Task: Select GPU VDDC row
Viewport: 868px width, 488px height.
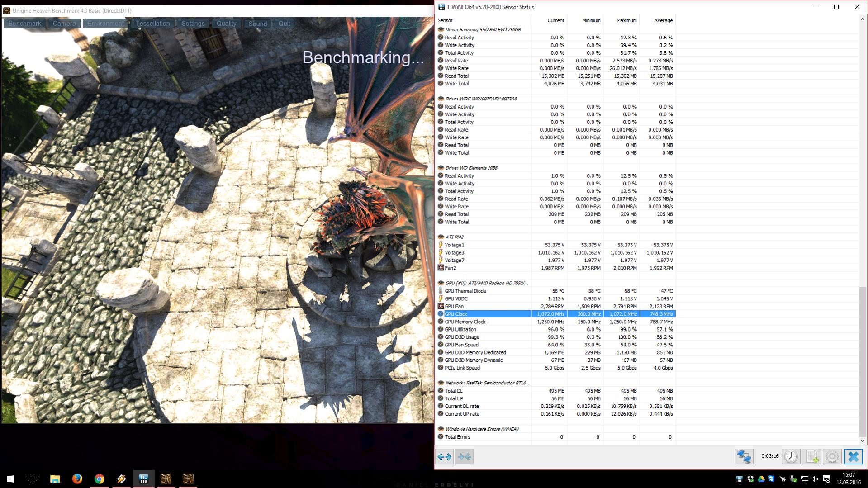Action: [556, 298]
